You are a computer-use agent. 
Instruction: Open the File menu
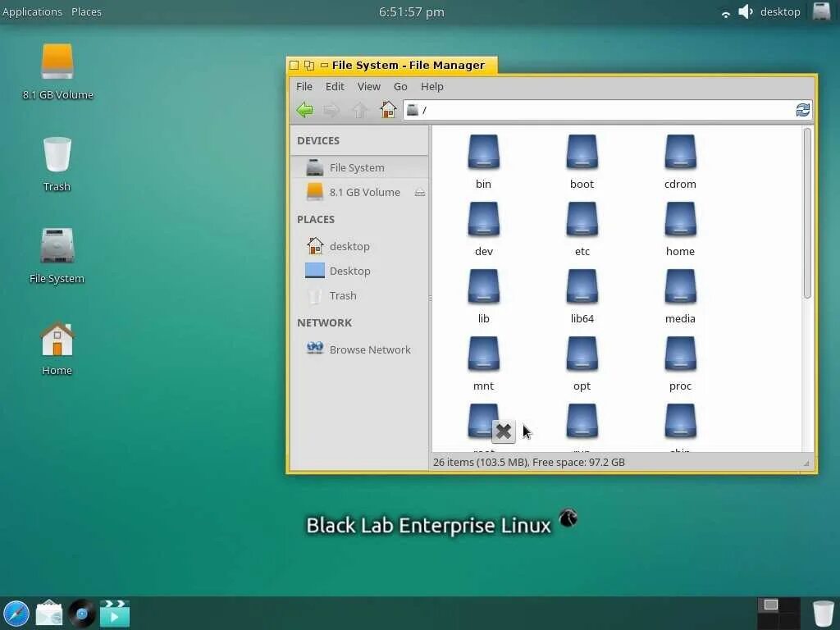point(304,86)
